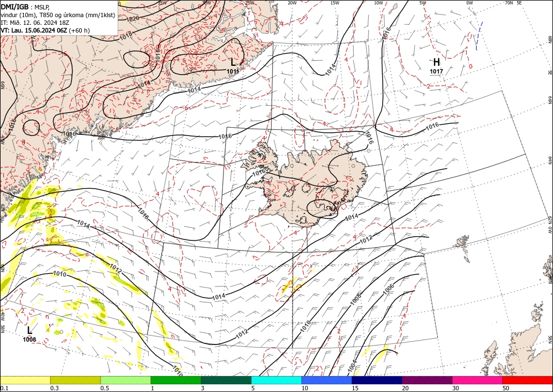Click the dark green 3–5 legend swatch
The image size is (553, 392).
point(226,380)
